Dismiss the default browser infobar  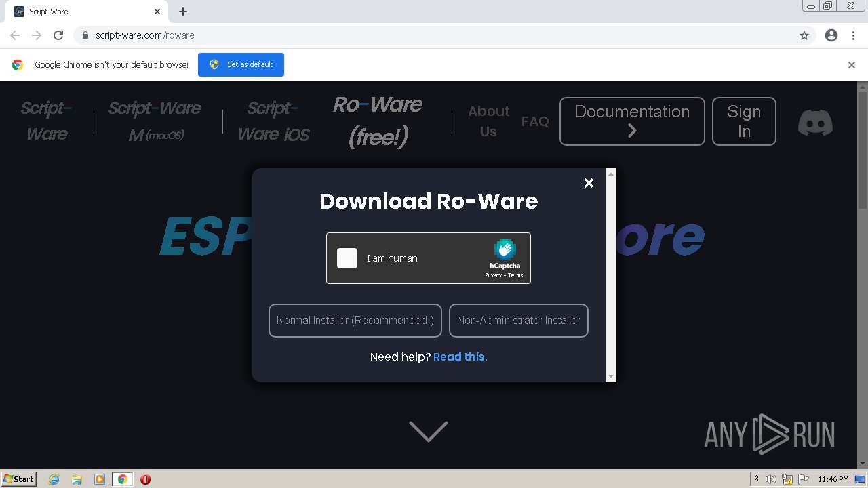coord(852,65)
